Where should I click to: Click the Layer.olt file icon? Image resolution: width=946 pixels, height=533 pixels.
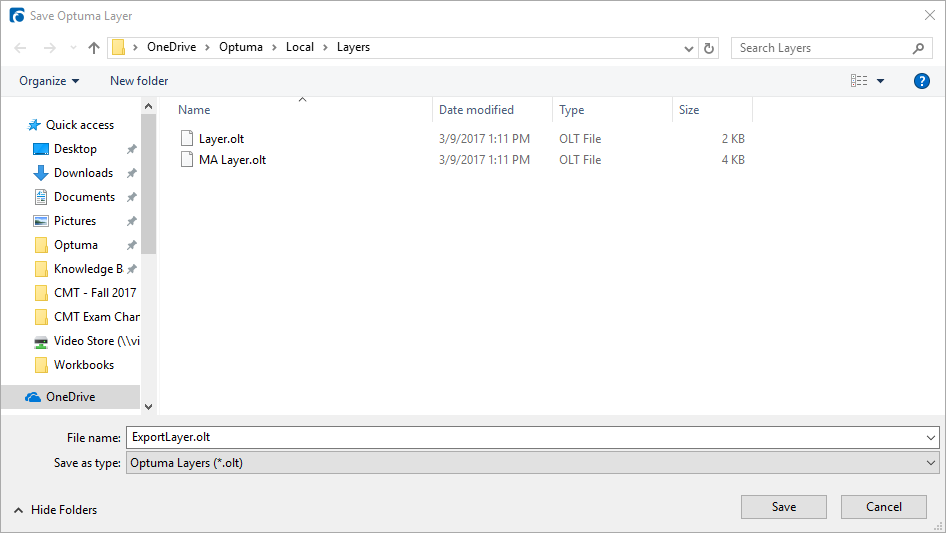point(187,138)
